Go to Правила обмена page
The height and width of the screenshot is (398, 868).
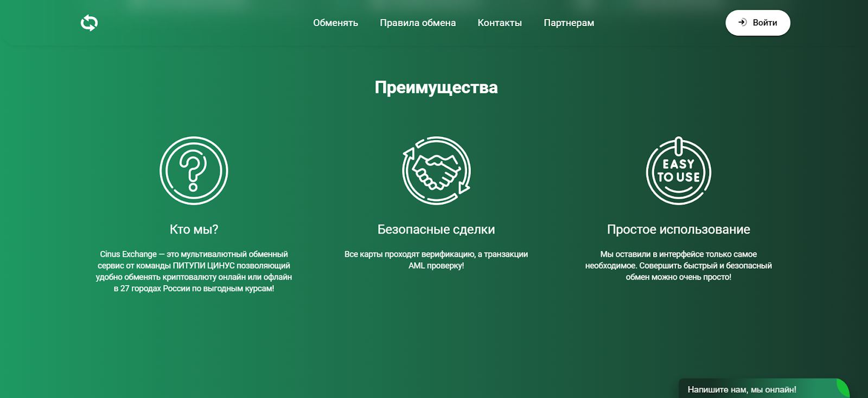click(418, 23)
